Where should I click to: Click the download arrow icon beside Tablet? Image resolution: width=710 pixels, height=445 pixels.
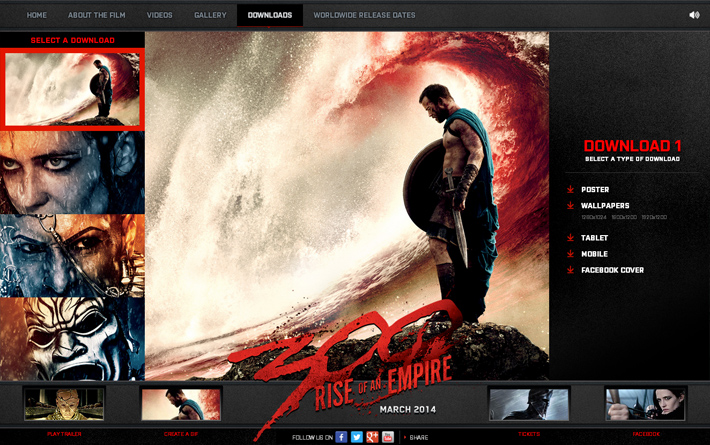point(571,238)
